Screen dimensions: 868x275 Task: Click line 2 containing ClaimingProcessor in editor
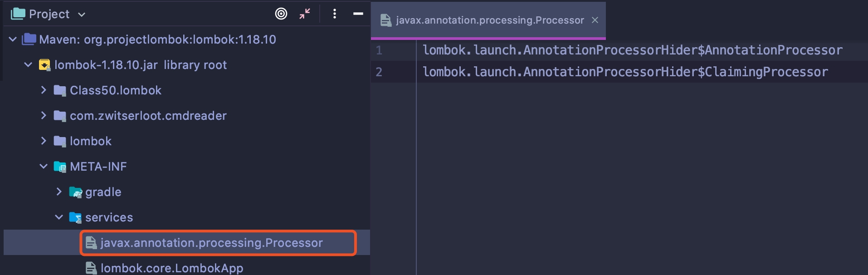625,72
